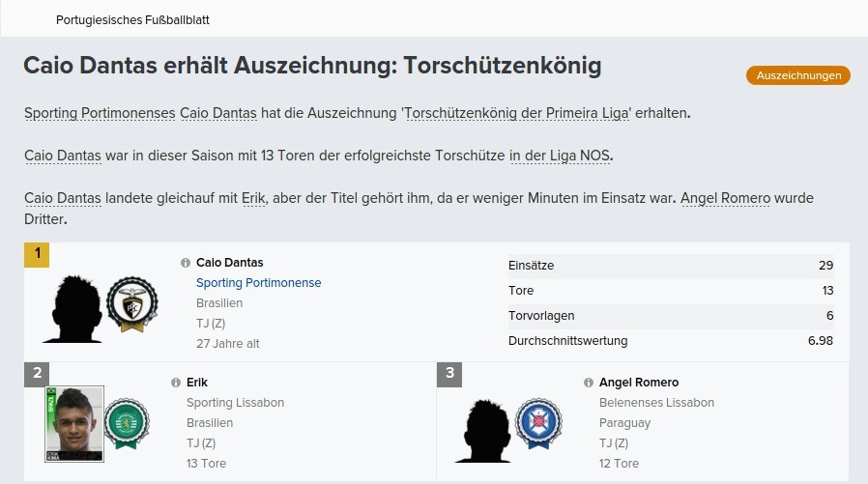Screen dimensions: 868x484
Task: Open 'Torschützenkönig der Primeira Liga' link
Action: pyautogui.click(x=519, y=113)
